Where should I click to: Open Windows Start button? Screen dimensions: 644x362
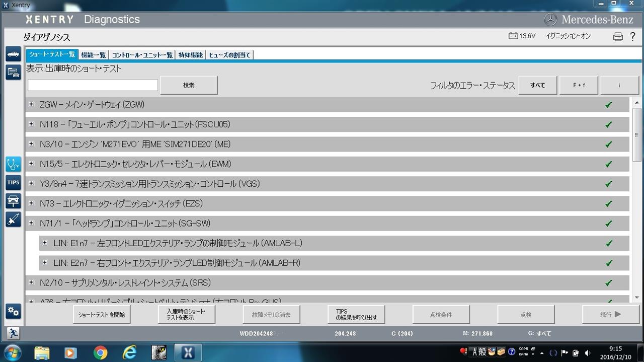point(12,352)
